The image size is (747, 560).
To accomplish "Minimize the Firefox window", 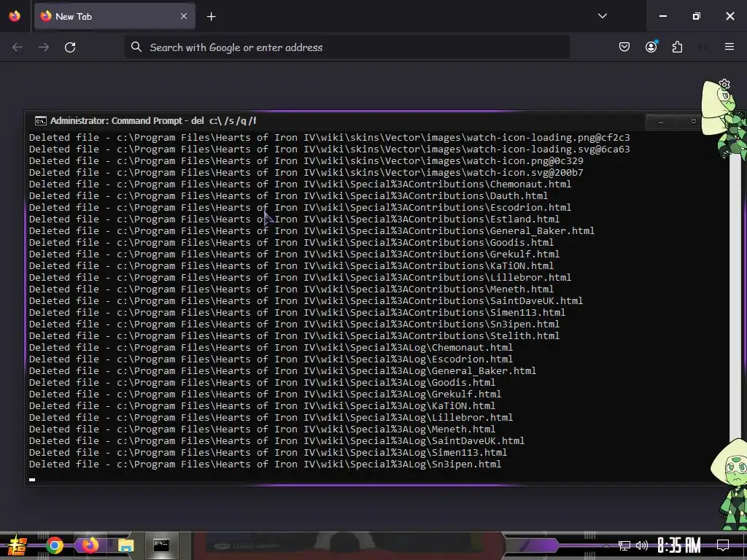I will point(662,16).
